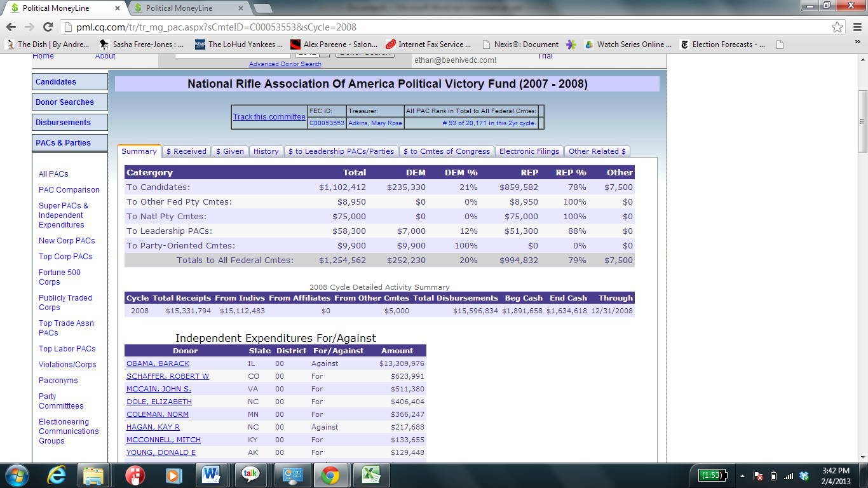Viewport: 868px width, 488px height.
Task: Select the Summary tab
Action: pos(139,151)
